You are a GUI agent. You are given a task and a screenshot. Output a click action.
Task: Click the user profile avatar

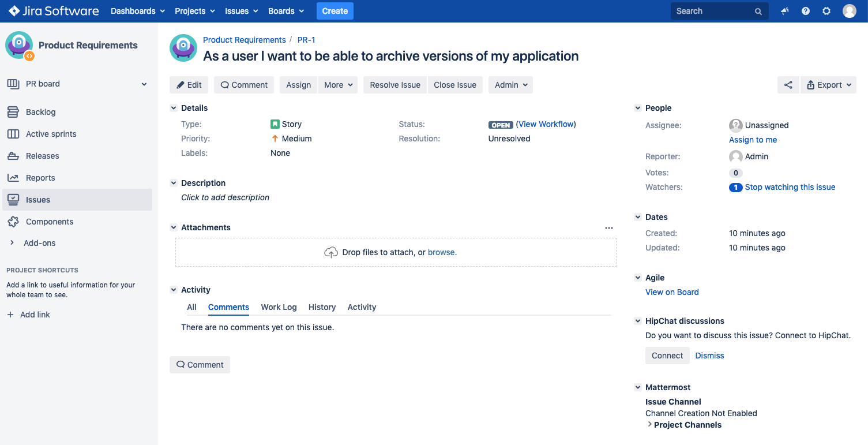tap(849, 11)
